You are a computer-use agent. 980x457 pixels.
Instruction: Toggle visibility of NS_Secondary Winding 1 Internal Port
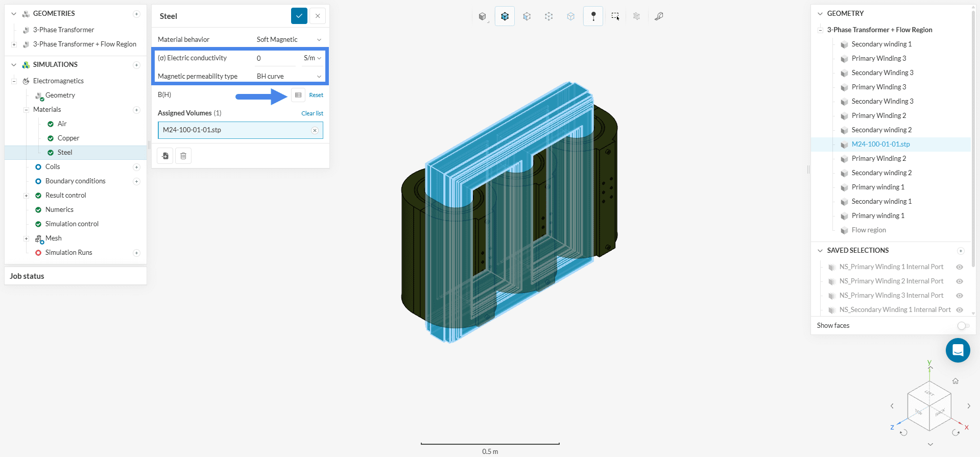(960, 310)
